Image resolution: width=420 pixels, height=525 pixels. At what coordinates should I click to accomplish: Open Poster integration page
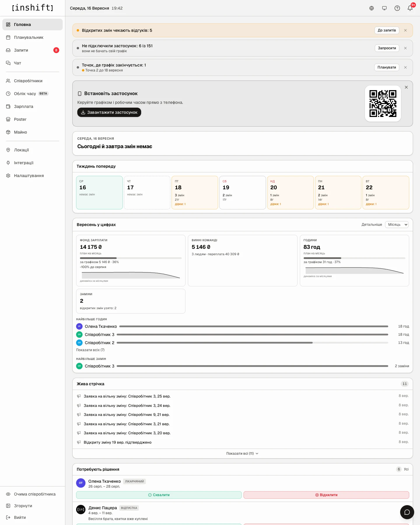(32, 119)
